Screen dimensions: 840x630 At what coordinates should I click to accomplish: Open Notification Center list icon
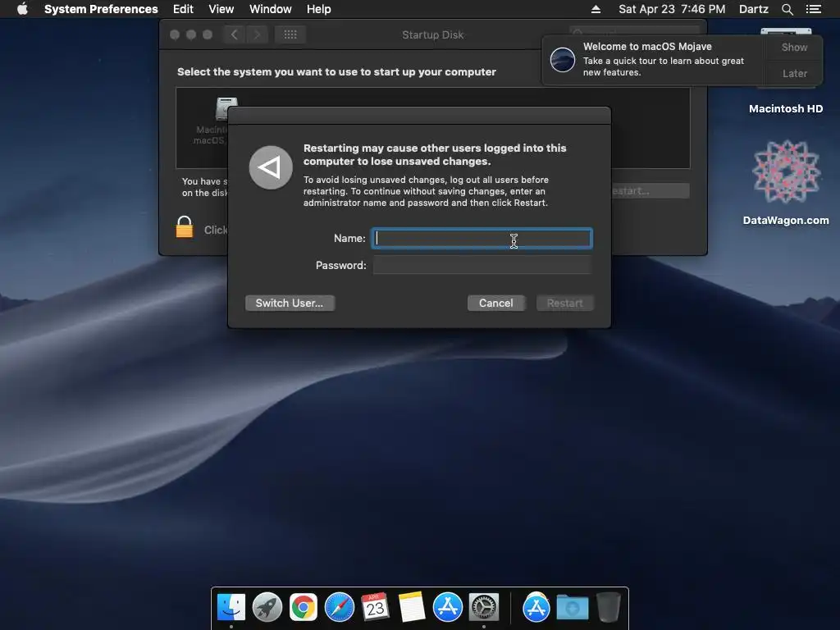[813, 9]
